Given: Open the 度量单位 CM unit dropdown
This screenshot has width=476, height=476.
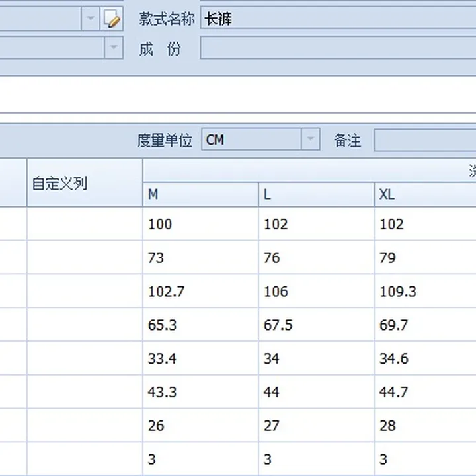Looking at the screenshot, I should click(310, 140).
